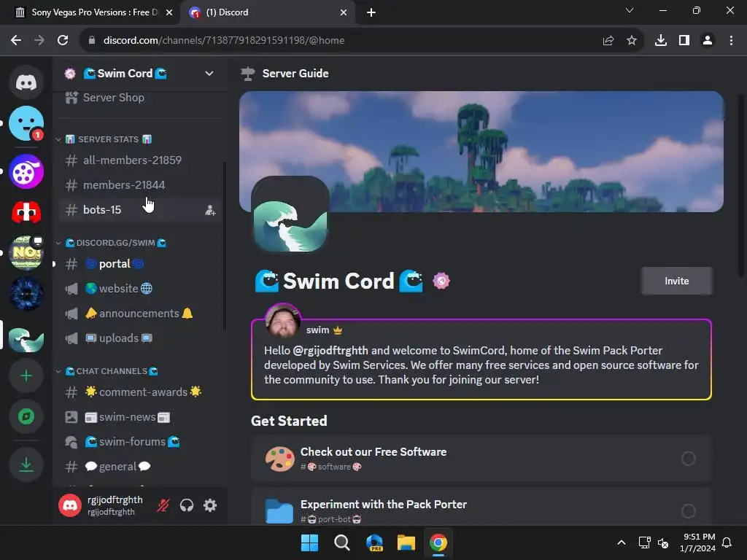Open File Explorer from taskbar

point(406,542)
